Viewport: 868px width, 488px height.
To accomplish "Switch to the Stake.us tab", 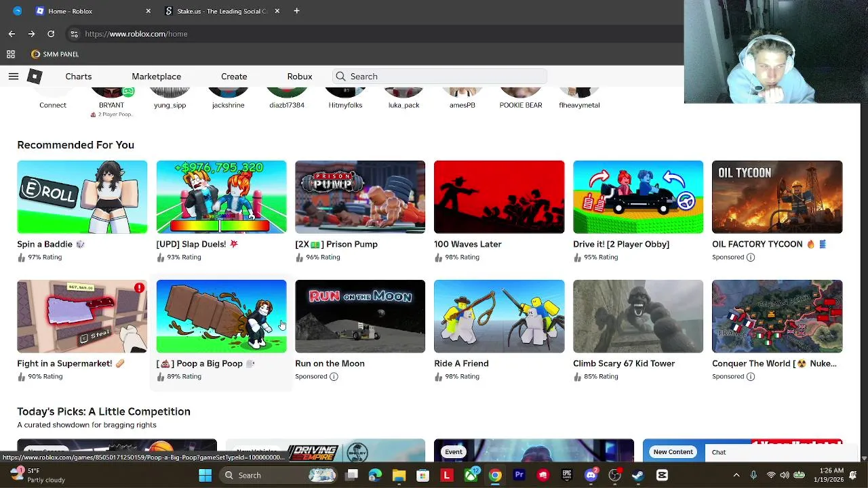I will pos(222,11).
